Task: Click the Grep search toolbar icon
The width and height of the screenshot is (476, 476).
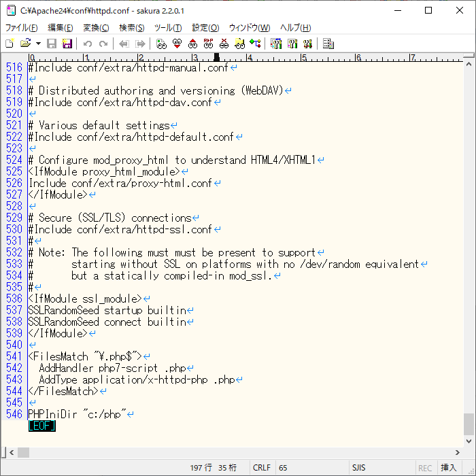Action: click(239, 44)
